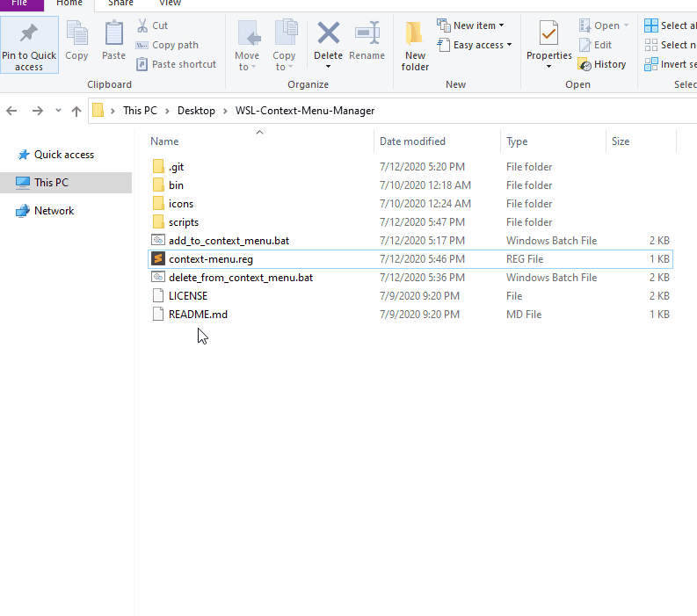Sort by the Name column header
Image resolution: width=697 pixels, height=616 pixels.
click(x=164, y=141)
